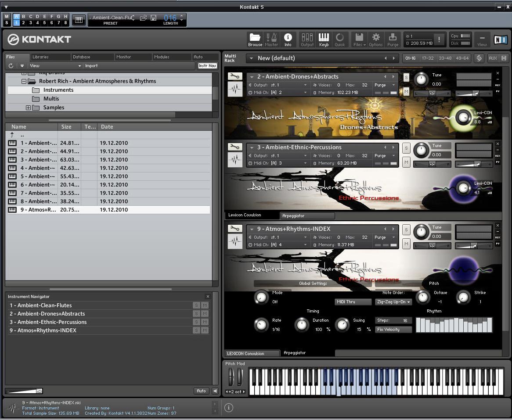Click the waveform icon of Atmos+Rhythms-INDEX
Image resolution: width=512 pixels, height=420 pixels.
click(x=235, y=241)
